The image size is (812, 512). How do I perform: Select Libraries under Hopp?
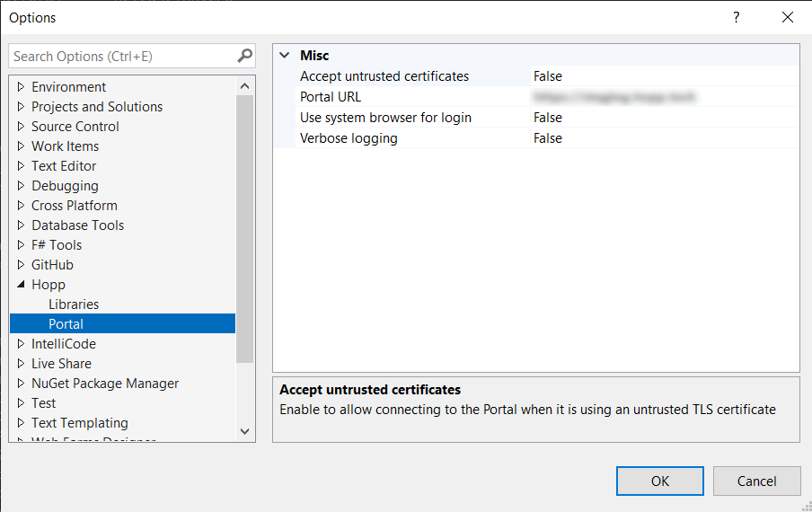click(74, 304)
